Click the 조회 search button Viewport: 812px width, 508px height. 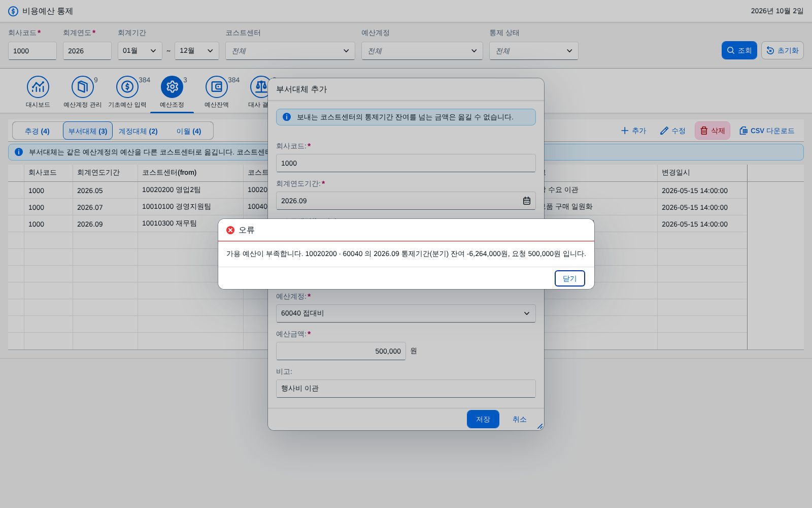click(x=739, y=50)
